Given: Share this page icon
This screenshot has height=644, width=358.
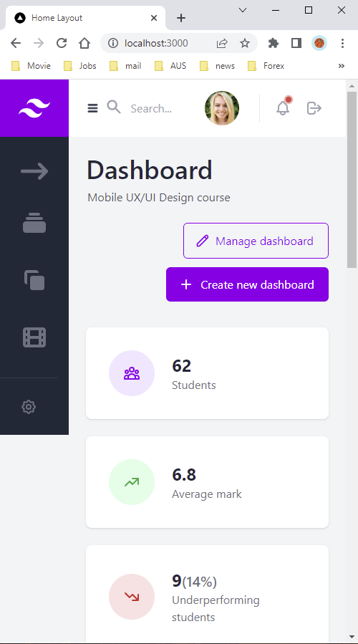Looking at the screenshot, I should click(x=222, y=43).
